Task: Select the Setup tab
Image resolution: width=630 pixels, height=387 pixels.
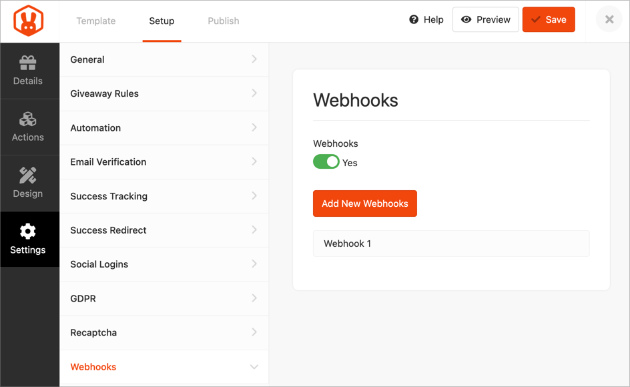Action: (x=162, y=21)
